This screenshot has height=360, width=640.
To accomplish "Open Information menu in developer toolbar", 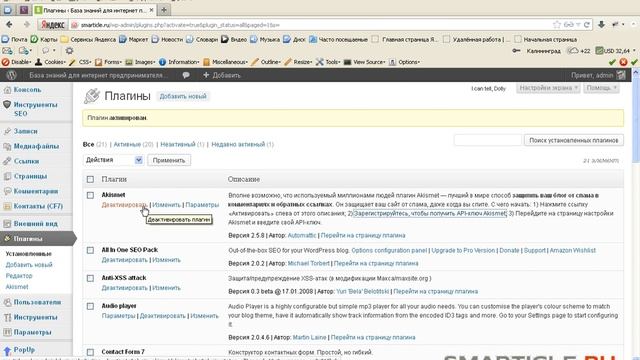I will click(179, 62).
